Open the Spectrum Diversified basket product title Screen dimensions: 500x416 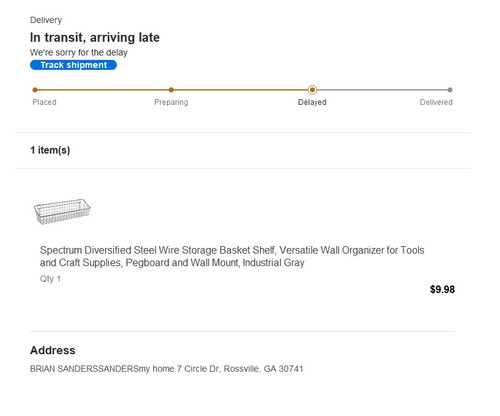(x=232, y=256)
